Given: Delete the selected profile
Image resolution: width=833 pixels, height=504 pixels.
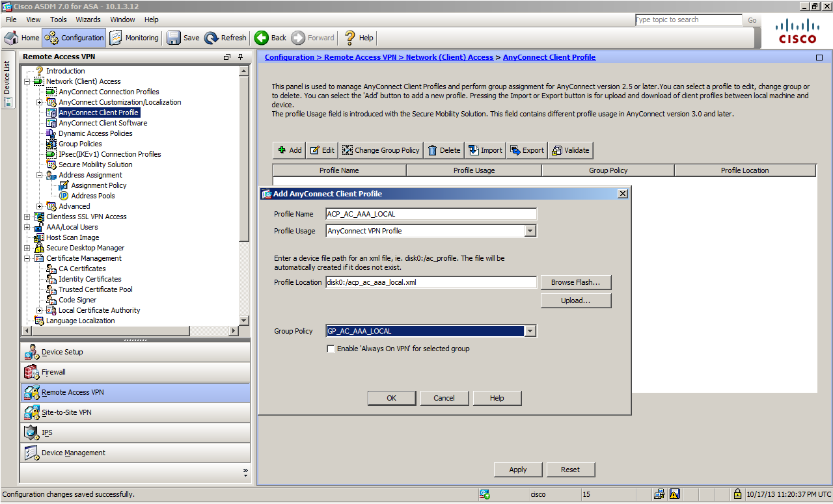Looking at the screenshot, I should click(x=444, y=150).
